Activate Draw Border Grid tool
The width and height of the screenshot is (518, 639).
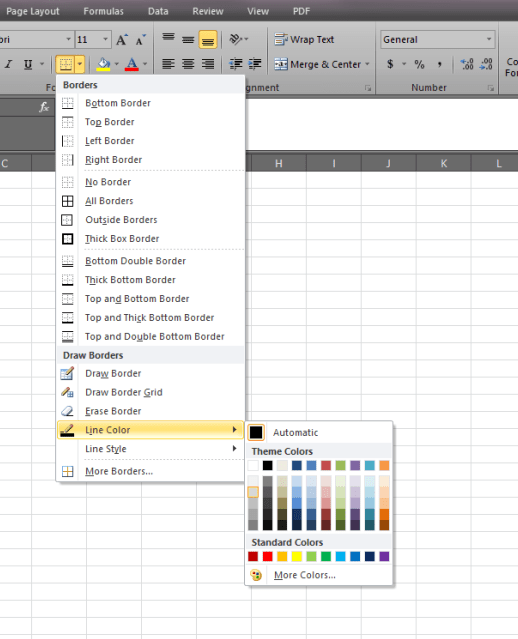click(151, 392)
